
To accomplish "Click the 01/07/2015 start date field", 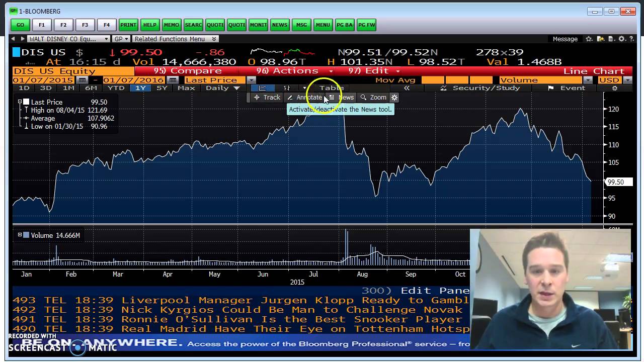I will tap(44, 80).
